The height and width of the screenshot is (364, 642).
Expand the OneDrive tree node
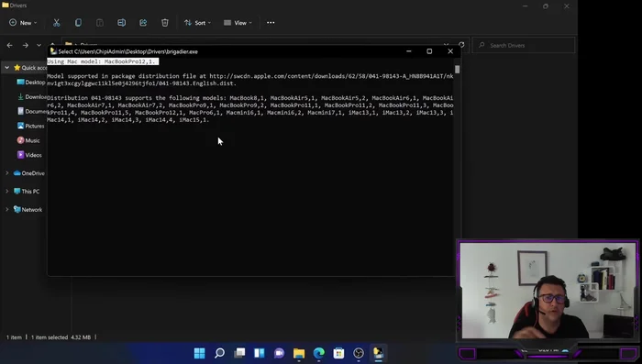coord(7,173)
